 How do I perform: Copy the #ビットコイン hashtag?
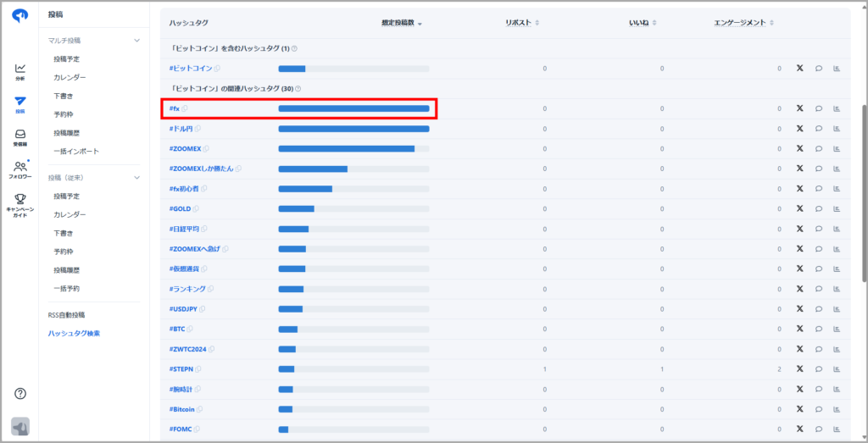click(217, 69)
